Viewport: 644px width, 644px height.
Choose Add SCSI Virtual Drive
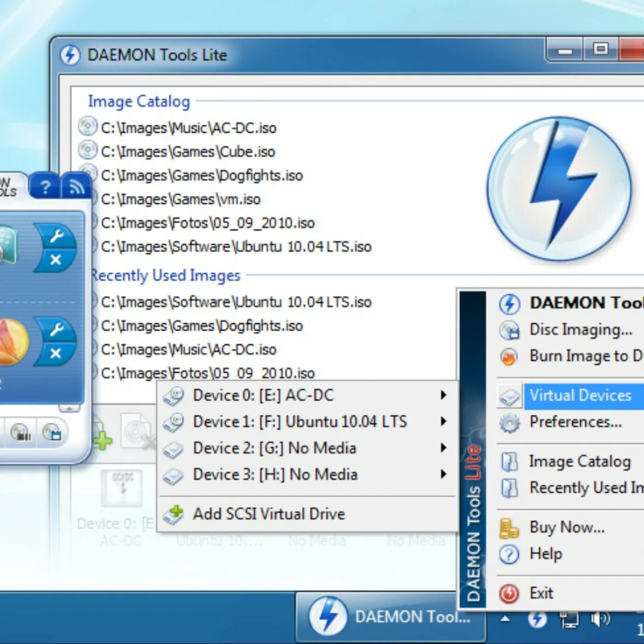[308, 514]
